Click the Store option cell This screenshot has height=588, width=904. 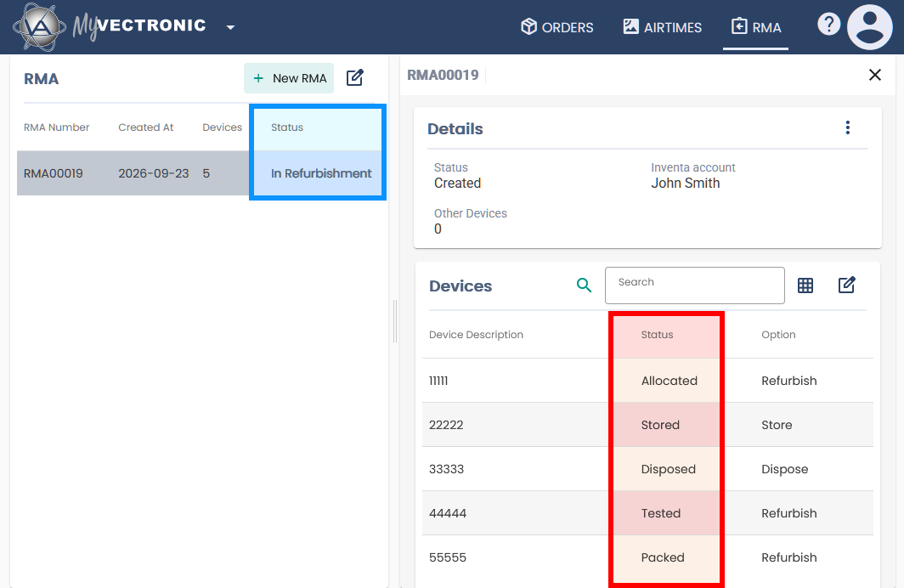[777, 426]
